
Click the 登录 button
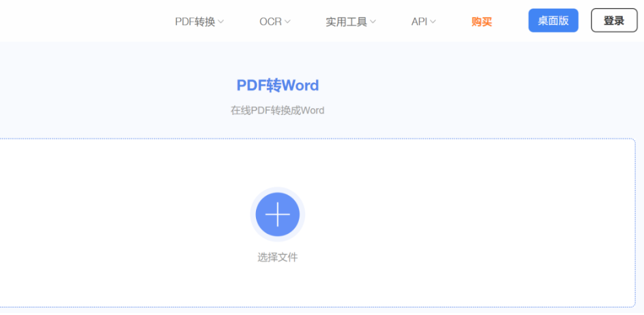[614, 20]
